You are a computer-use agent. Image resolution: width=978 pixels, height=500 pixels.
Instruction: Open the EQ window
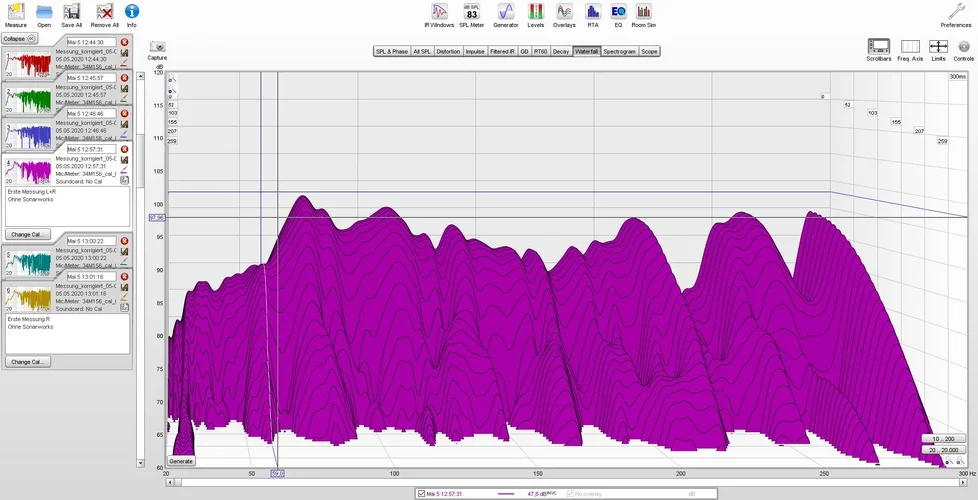click(x=618, y=11)
